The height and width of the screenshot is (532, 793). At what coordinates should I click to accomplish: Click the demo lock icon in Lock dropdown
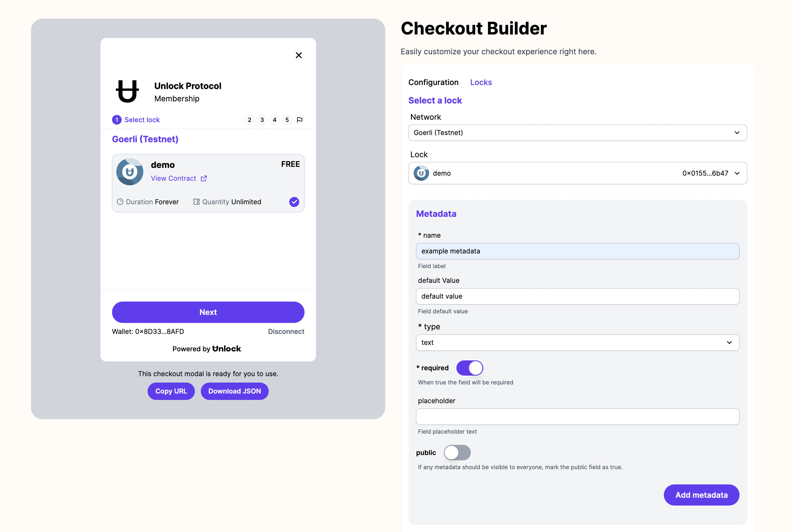point(422,173)
